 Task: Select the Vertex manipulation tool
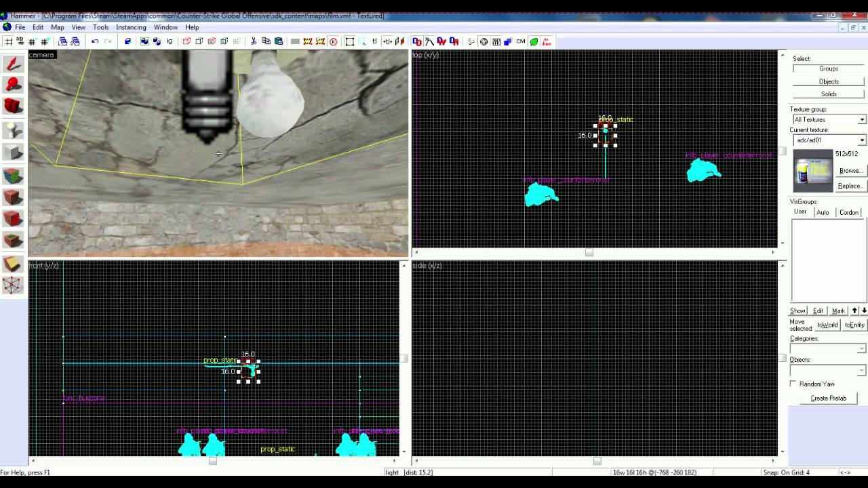tap(12, 285)
